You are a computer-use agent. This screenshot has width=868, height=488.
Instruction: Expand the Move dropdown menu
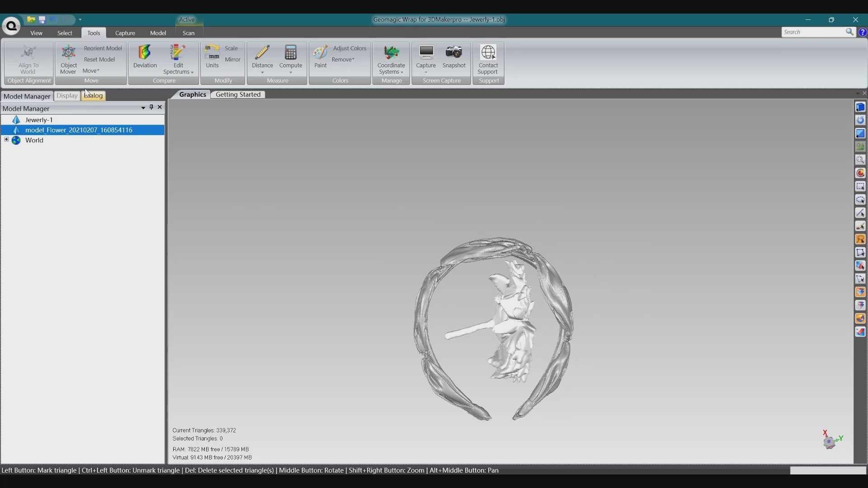pyautogui.click(x=91, y=70)
